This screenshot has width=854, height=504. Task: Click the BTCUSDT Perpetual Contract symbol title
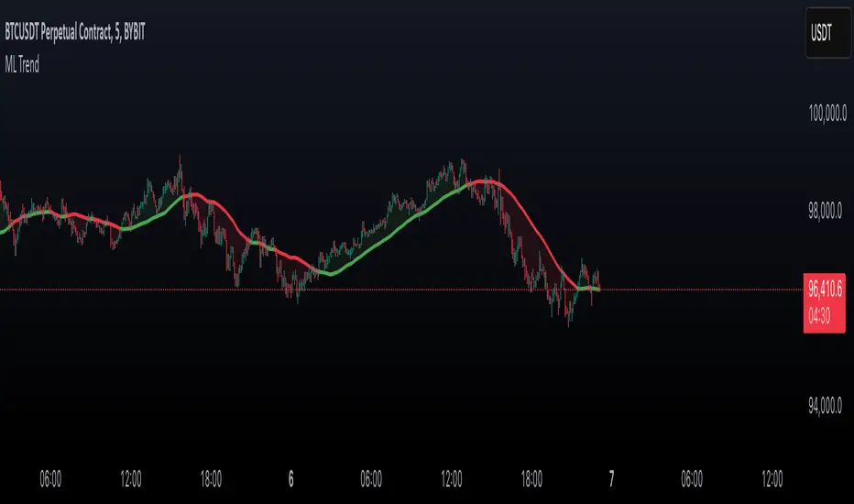coord(75,32)
